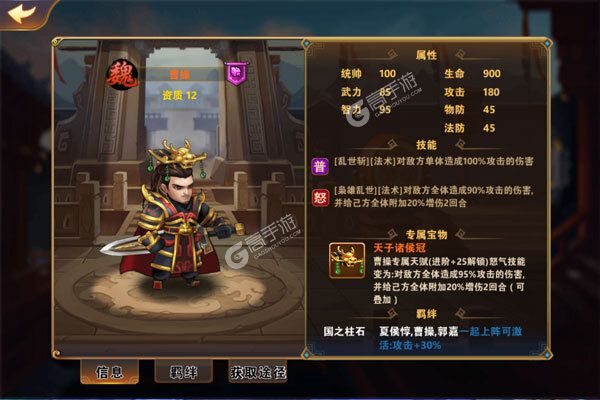Screen dimensions: 600x400
Task: Tap the golden crown treasure icon
Action: pos(347,261)
